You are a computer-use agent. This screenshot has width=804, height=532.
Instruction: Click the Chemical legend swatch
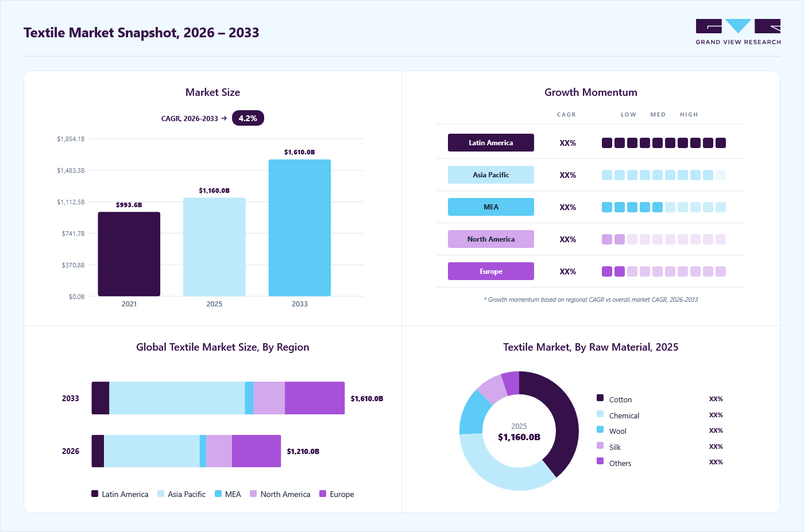pyautogui.click(x=600, y=414)
